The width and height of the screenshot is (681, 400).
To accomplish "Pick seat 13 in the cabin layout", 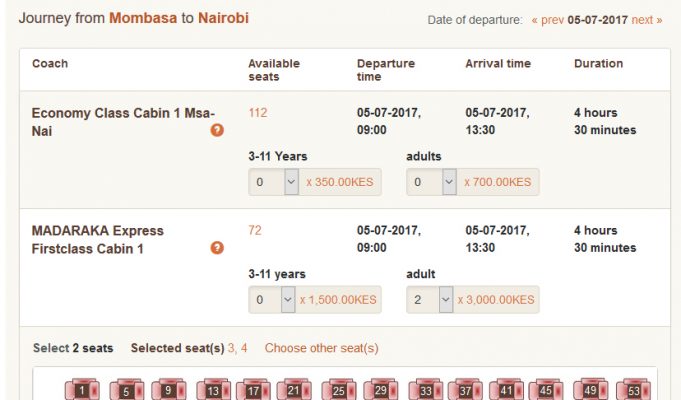I will (214, 390).
